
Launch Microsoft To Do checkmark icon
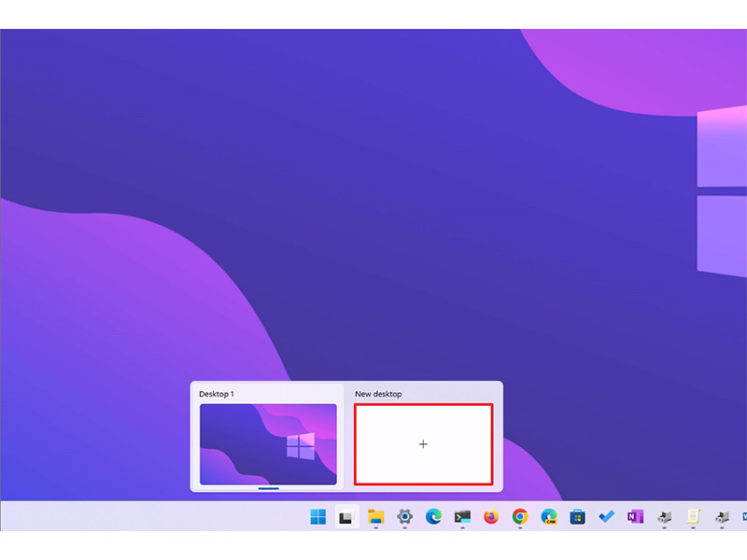607,516
